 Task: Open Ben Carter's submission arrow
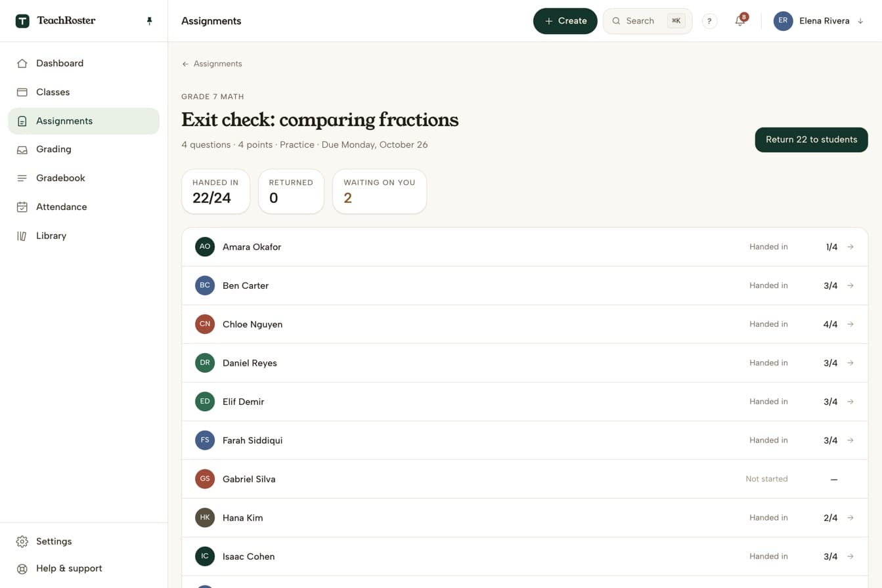[x=850, y=285]
